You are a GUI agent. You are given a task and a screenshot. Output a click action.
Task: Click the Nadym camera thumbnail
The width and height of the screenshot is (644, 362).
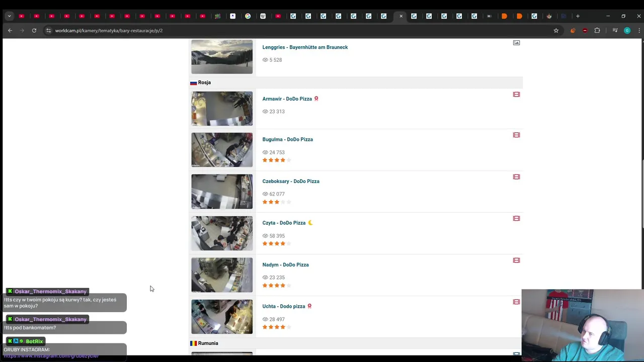pos(222,275)
